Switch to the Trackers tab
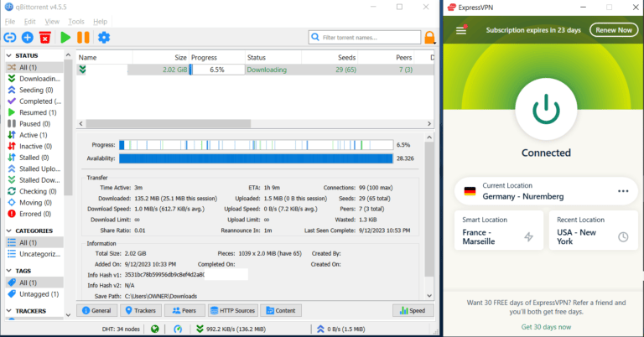Image resolution: width=644 pixels, height=337 pixels. tap(139, 310)
